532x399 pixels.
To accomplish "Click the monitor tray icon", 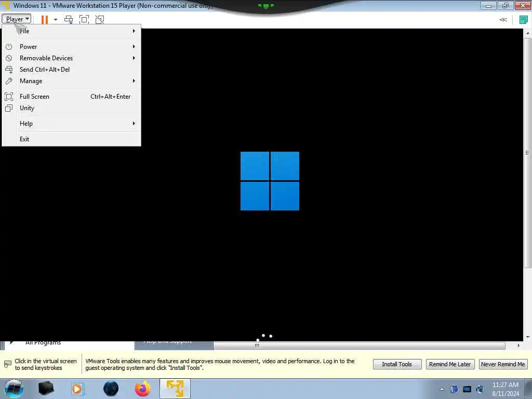I will click(467, 389).
